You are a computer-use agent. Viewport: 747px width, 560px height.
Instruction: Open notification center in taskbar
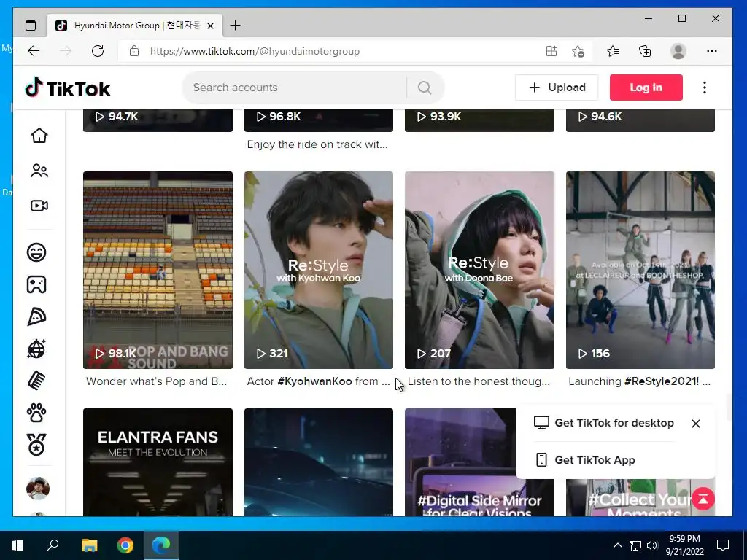[723, 545]
